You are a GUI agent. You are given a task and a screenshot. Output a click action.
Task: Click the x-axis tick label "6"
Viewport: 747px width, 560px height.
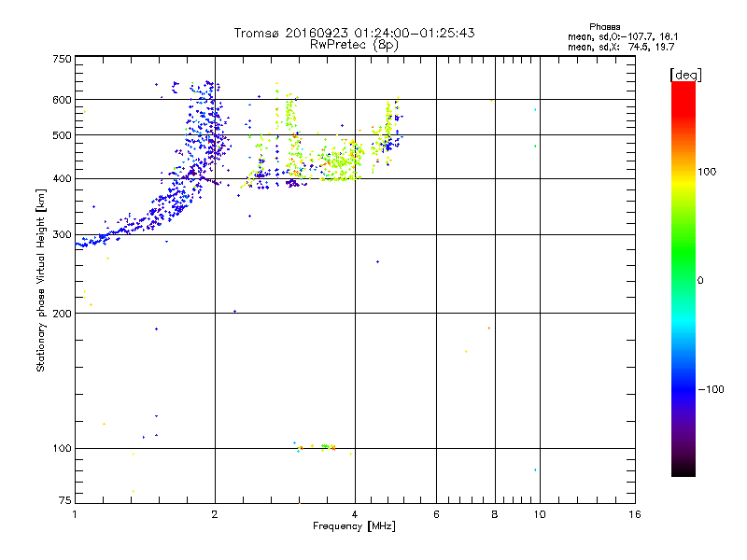click(x=436, y=514)
